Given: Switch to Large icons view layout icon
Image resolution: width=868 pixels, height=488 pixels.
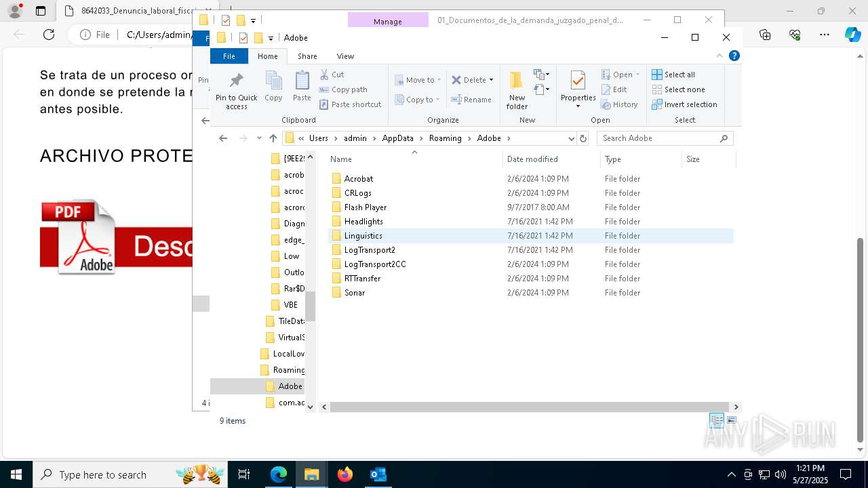Looking at the screenshot, I should pyautogui.click(x=731, y=421).
